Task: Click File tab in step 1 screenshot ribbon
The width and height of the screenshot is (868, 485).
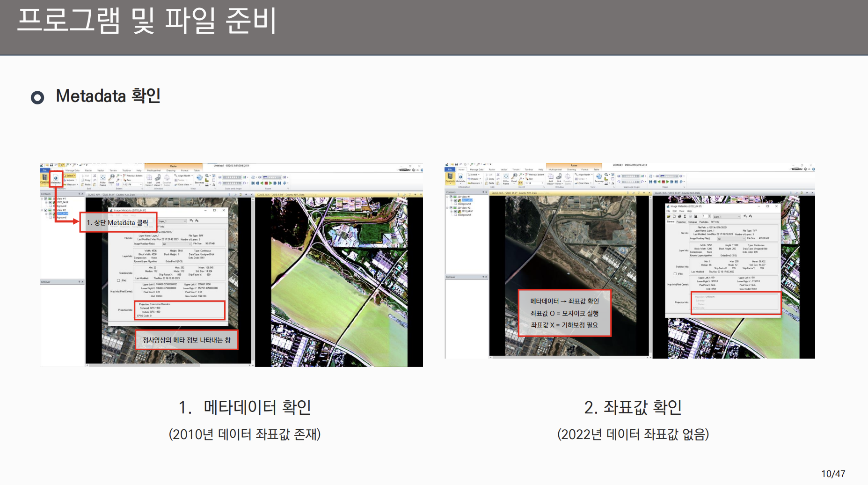Action: click(x=44, y=170)
